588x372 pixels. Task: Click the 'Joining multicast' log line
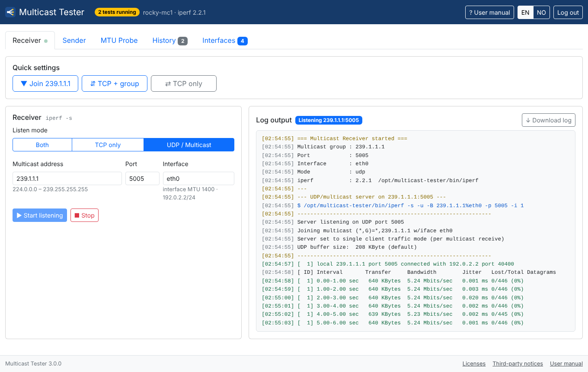[357, 231]
